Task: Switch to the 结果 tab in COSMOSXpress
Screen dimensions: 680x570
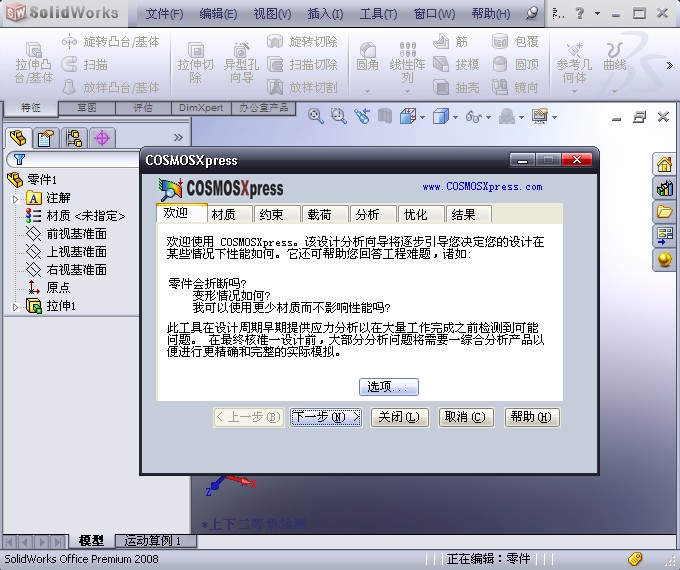Action: point(468,214)
